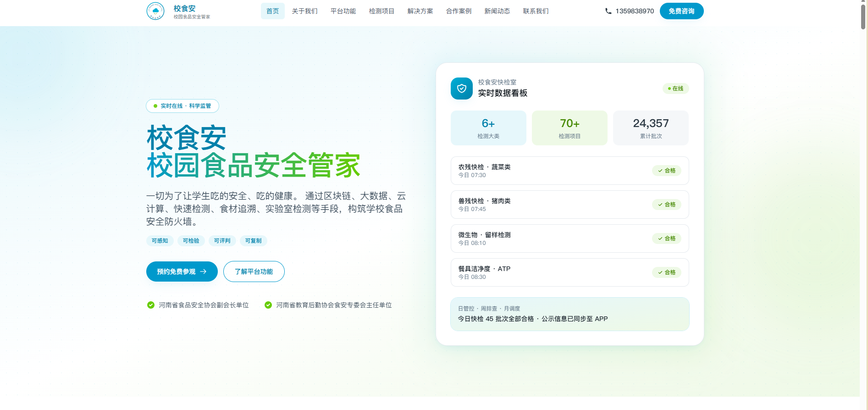Go to 平台功能 menu item
868x410 pixels.
343,11
